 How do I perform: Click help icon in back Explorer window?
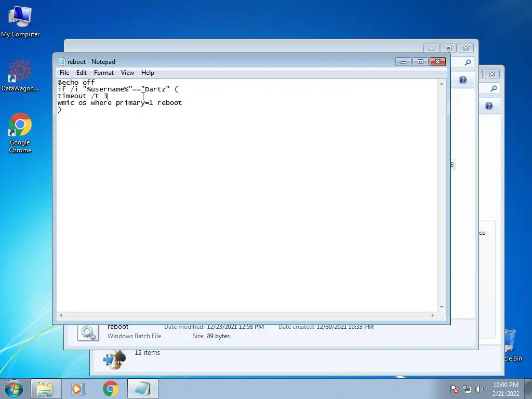(463, 80)
